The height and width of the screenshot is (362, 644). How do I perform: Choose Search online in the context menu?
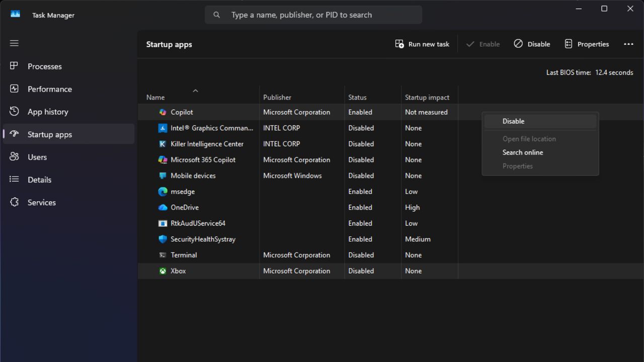[x=540, y=152]
